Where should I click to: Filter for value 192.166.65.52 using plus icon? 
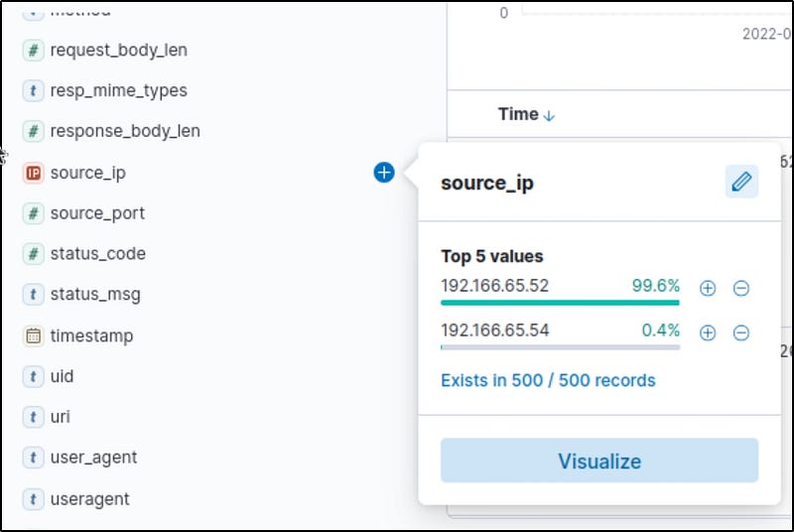708,288
